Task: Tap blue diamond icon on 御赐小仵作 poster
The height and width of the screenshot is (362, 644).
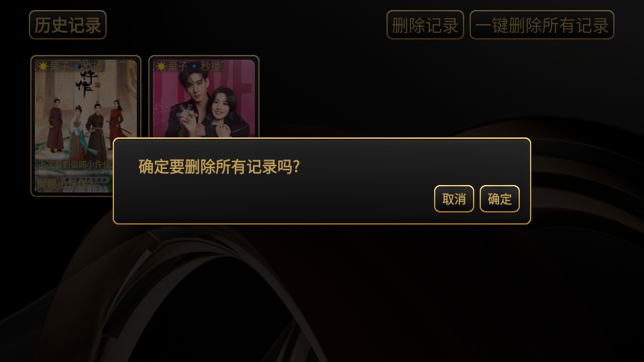Action: click(76, 66)
